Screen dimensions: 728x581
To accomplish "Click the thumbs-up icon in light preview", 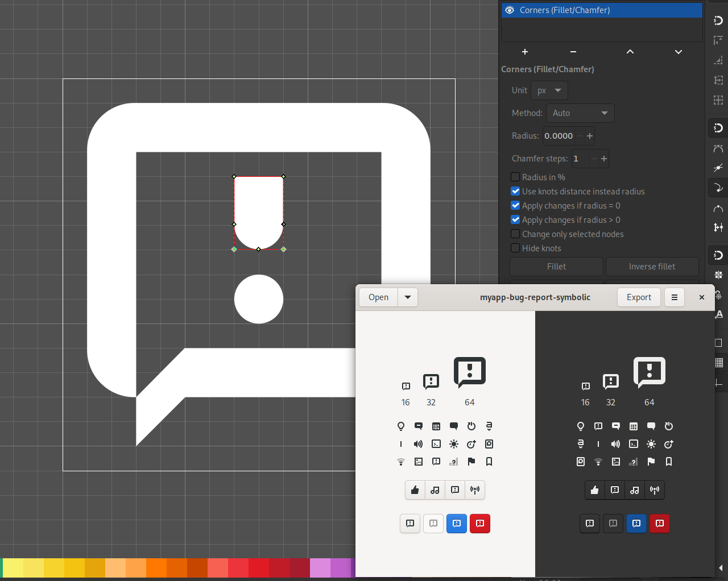I will click(415, 490).
